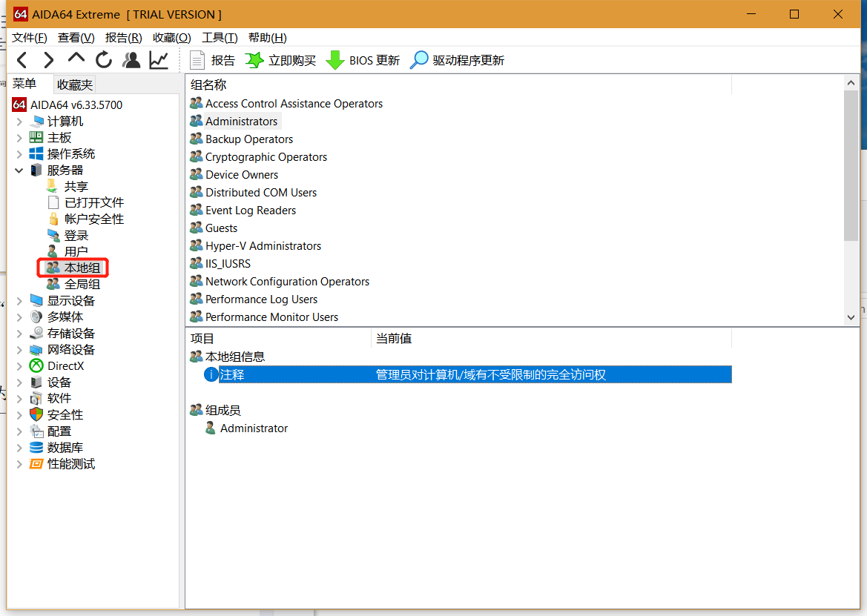Open 驱动程序更新 driver update
The image size is (867, 616).
[458, 60]
